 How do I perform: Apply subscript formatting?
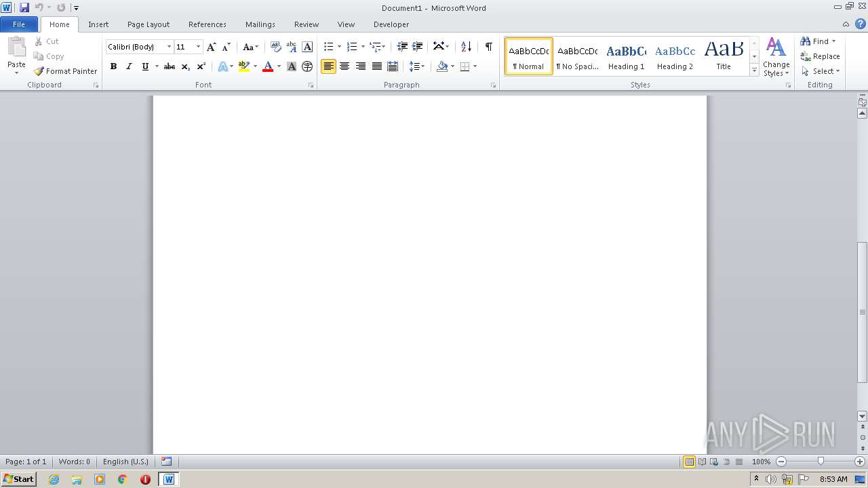point(186,66)
